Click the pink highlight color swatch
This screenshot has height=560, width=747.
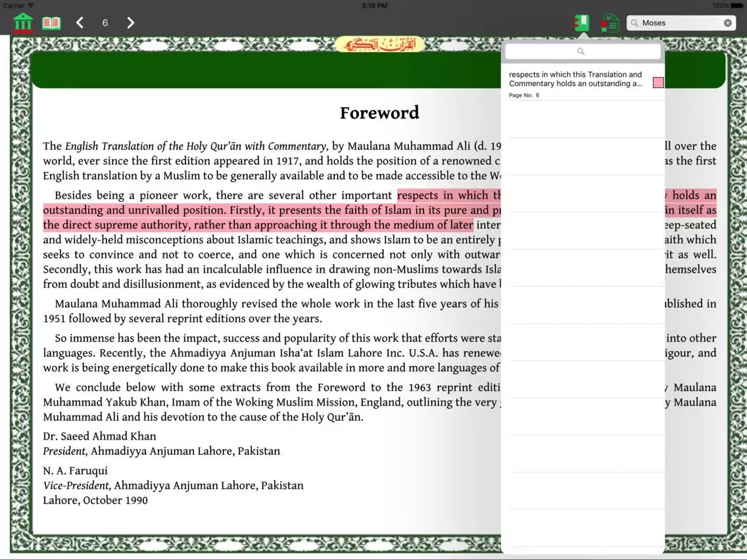coord(658,82)
